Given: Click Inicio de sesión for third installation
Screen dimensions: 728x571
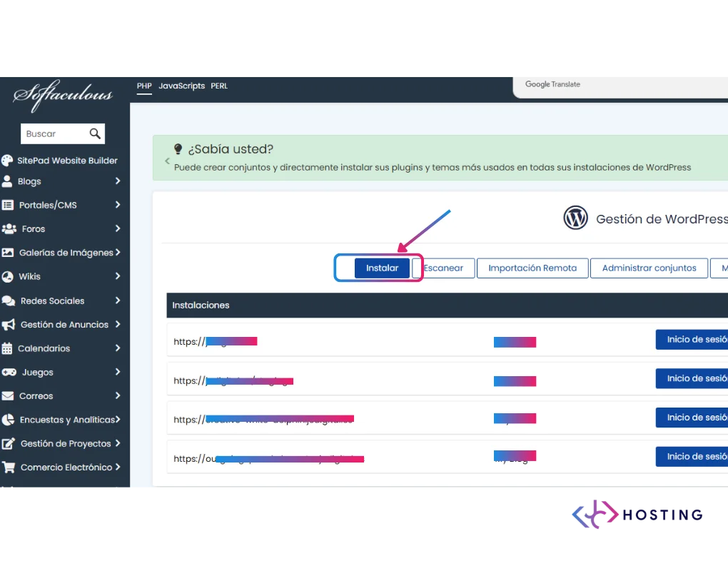Looking at the screenshot, I should click(x=692, y=418).
